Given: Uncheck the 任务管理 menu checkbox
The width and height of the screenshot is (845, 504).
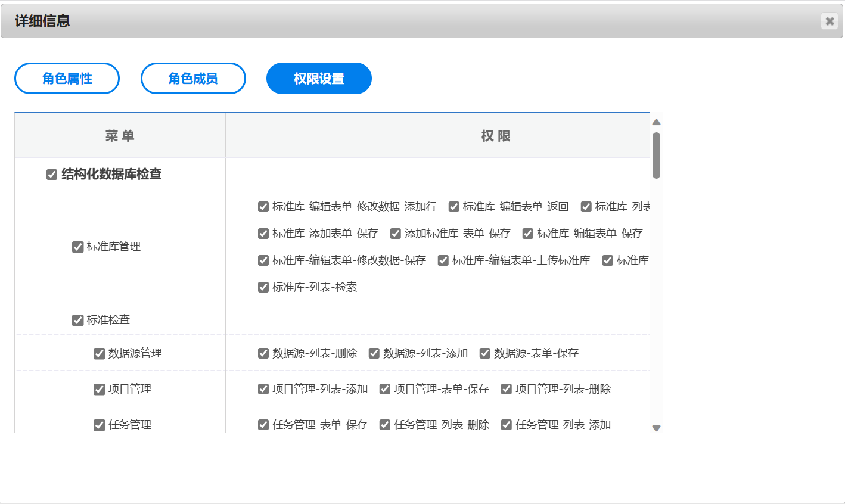Looking at the screenshot, I should coord(99,425).
